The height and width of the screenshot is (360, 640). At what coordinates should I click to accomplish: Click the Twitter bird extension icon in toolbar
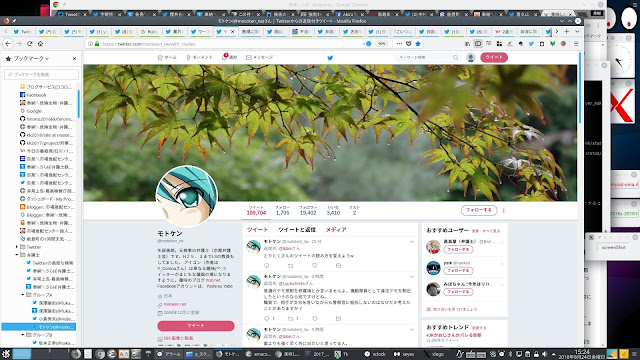coord(531,44)
